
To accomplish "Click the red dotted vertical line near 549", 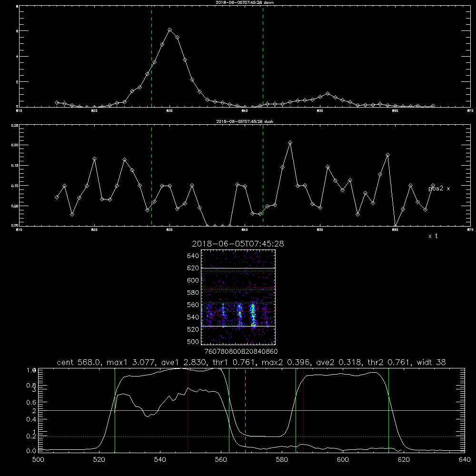I will (188, 410).
